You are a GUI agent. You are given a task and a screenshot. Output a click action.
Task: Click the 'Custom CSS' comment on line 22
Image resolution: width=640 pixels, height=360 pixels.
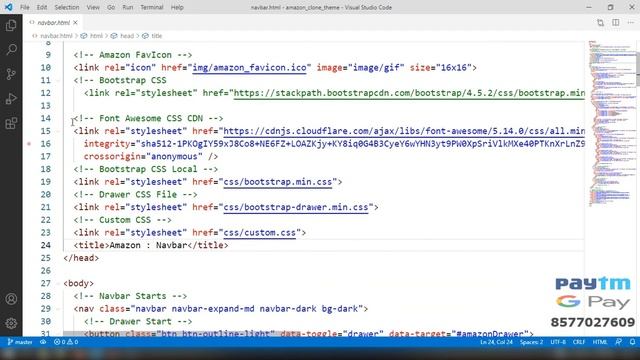[x=122, y=220]
